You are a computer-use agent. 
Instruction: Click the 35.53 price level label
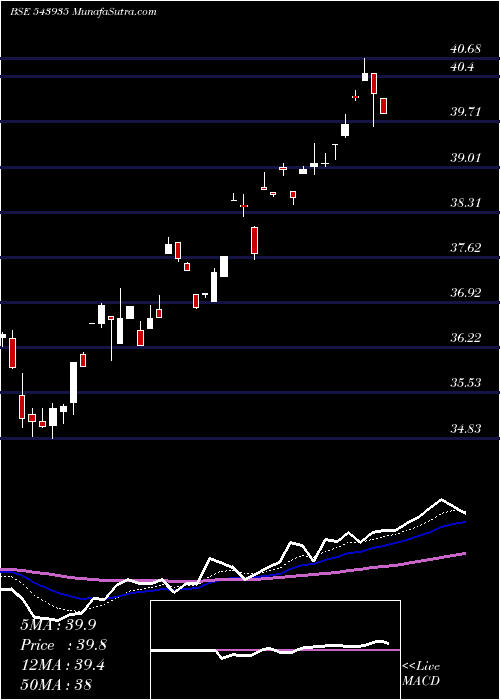pos(465,383)
